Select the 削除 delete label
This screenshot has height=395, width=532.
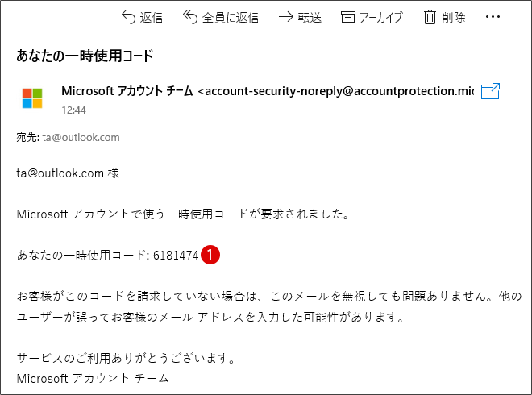[453, 17]
